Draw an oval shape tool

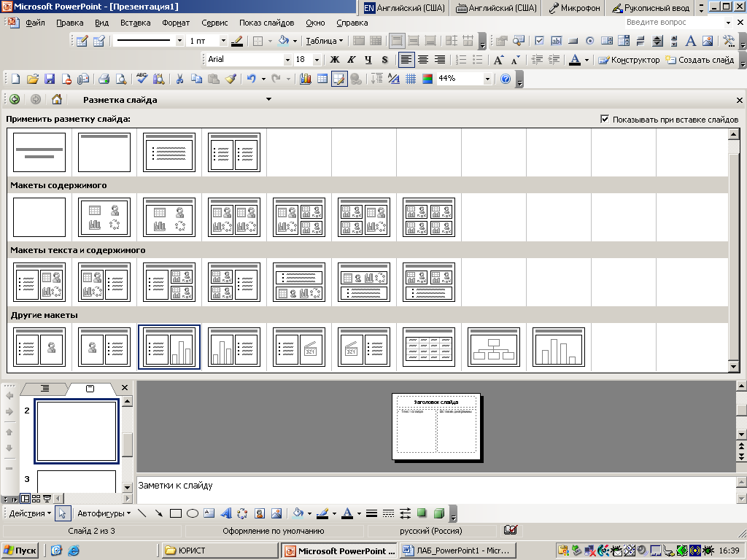pyautogui.click(x=193, y=513)
